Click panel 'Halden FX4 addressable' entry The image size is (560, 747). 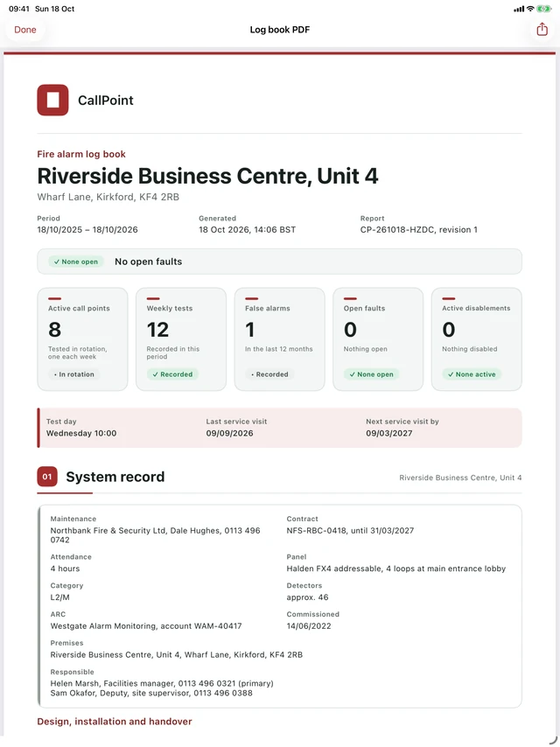(x=396, y=569)
